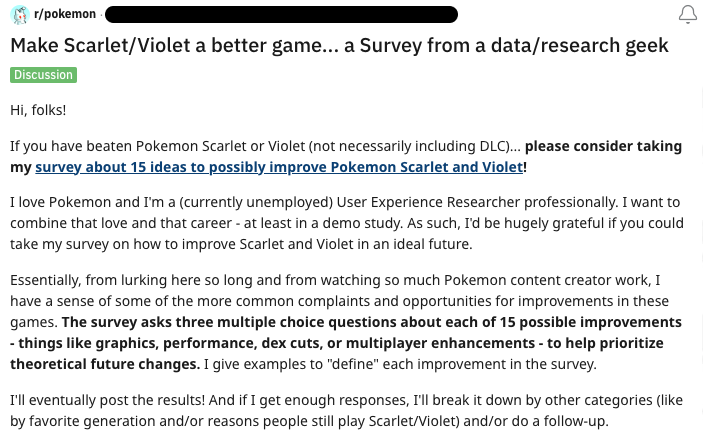Click the paragraph starting "Essentially, from lurking"

pos(346,322)
